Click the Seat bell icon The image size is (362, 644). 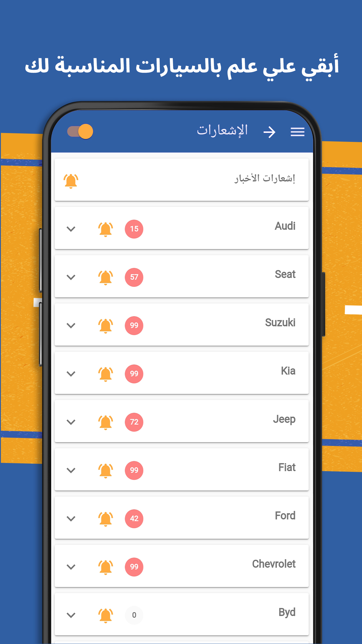pyautogui.click(x=105, y=277)
